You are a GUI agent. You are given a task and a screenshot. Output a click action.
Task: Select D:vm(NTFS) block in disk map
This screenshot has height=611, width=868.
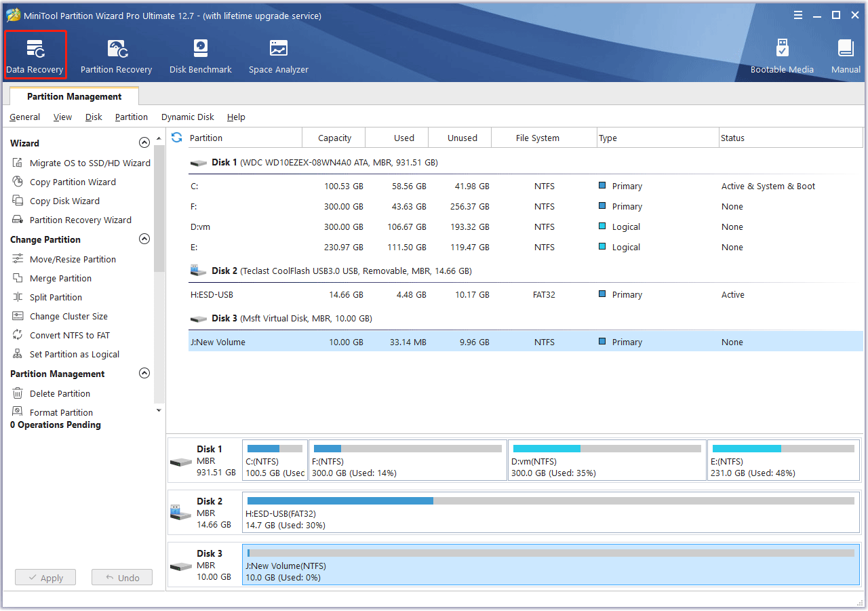pos(607,460)
